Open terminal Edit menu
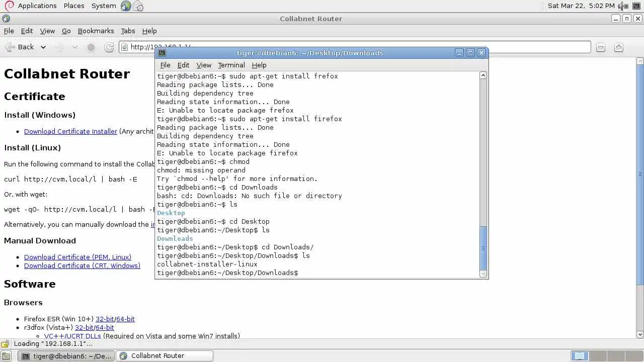 (x=183, y=65)
